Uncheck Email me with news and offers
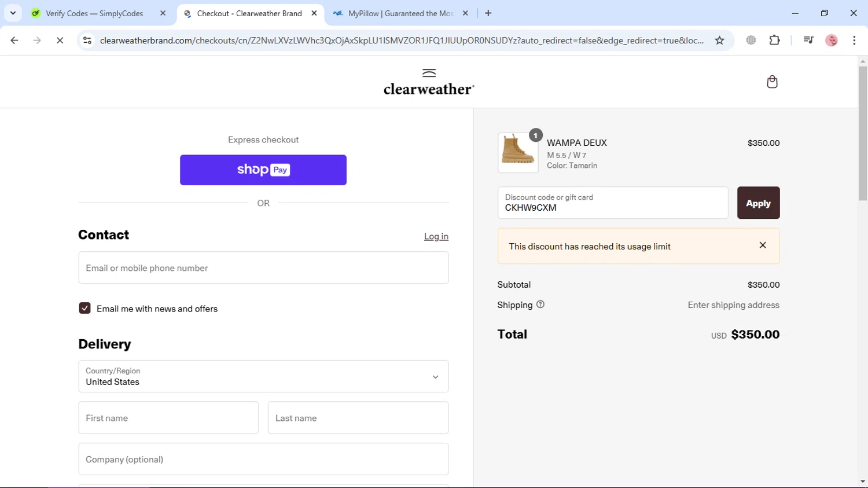The width and height of the screenshot is (868, 488). coord(84,308)
